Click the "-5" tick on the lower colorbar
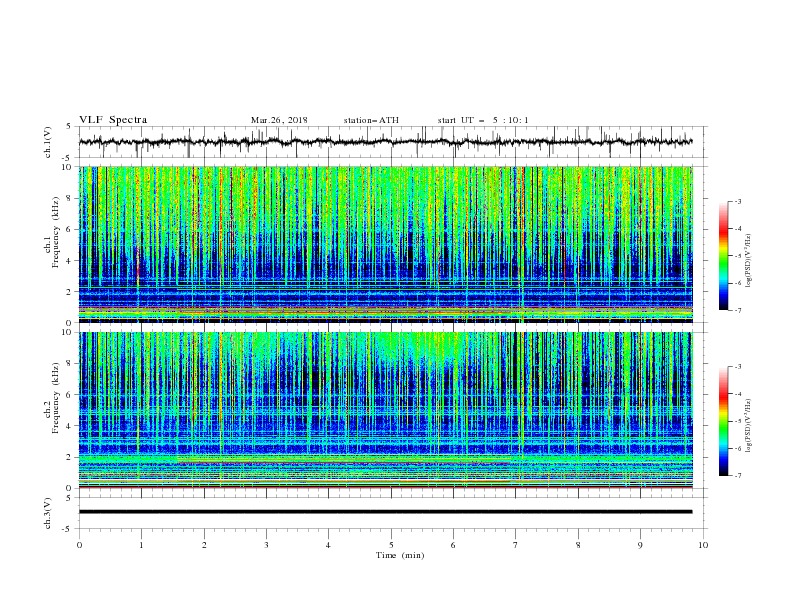792x612 pixels. point(737,421)
